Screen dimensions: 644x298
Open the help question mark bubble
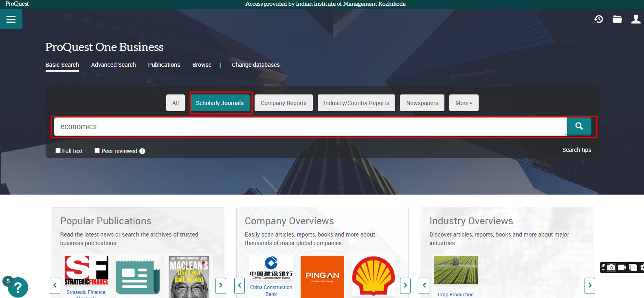(x=18, y=287)
